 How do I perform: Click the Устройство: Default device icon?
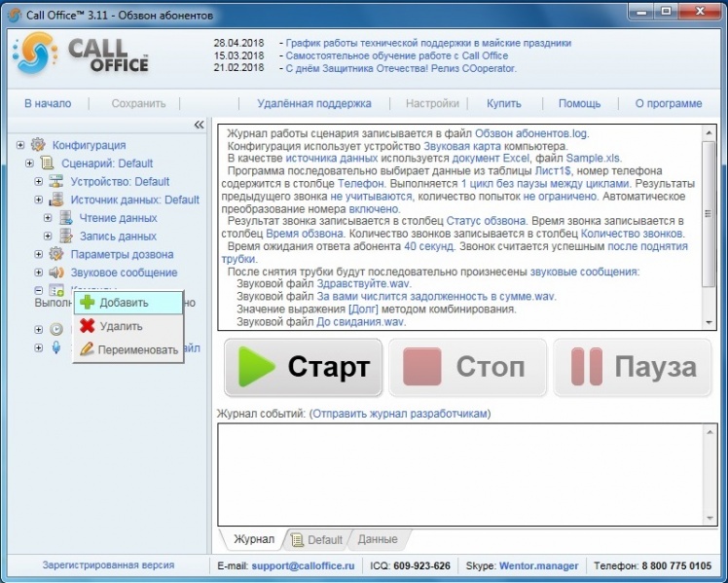56,181
